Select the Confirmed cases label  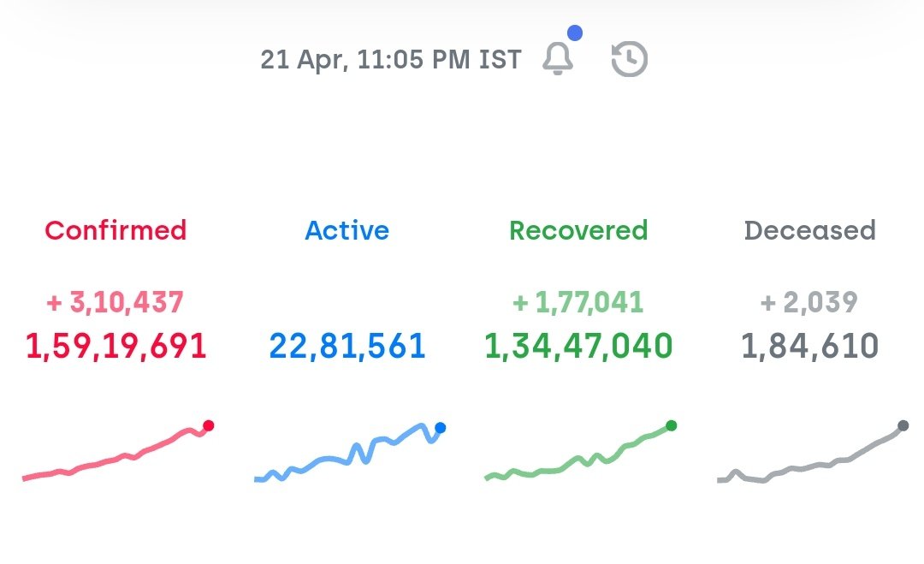tap(115, 230)
